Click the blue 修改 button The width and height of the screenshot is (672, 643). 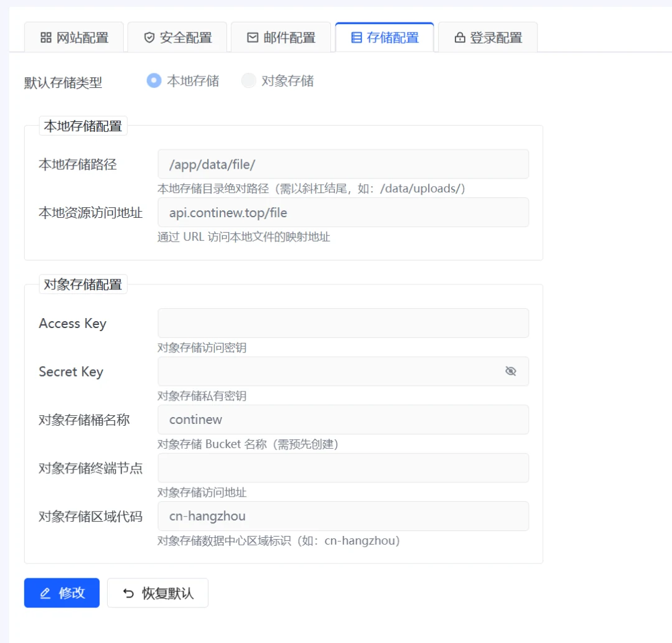click(x=62, y=593)
